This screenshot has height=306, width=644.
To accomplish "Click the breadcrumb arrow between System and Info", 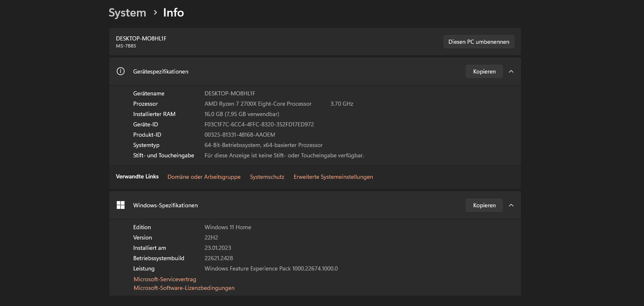I will [x=155, y=13].
